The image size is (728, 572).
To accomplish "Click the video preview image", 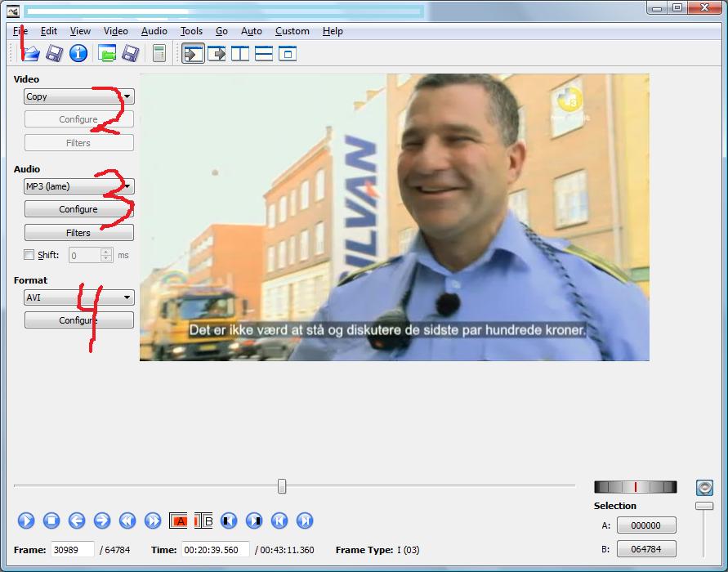I will click(394, 217).
